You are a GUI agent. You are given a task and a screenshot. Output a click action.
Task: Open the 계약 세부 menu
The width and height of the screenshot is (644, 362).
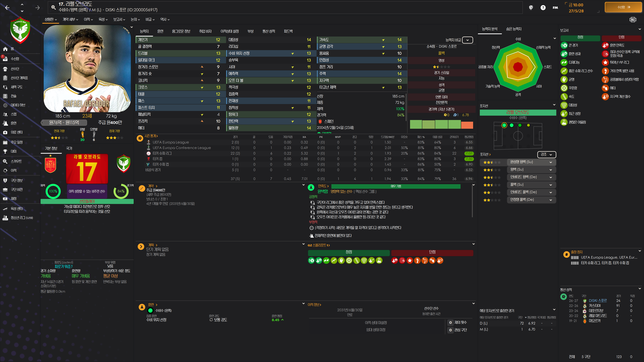coord(70,19)
